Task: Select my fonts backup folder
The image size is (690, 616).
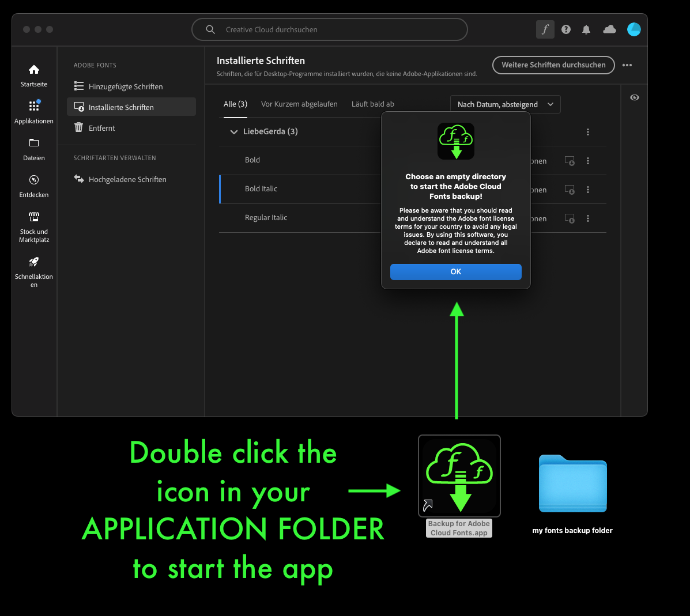Action: click(572, 484)
